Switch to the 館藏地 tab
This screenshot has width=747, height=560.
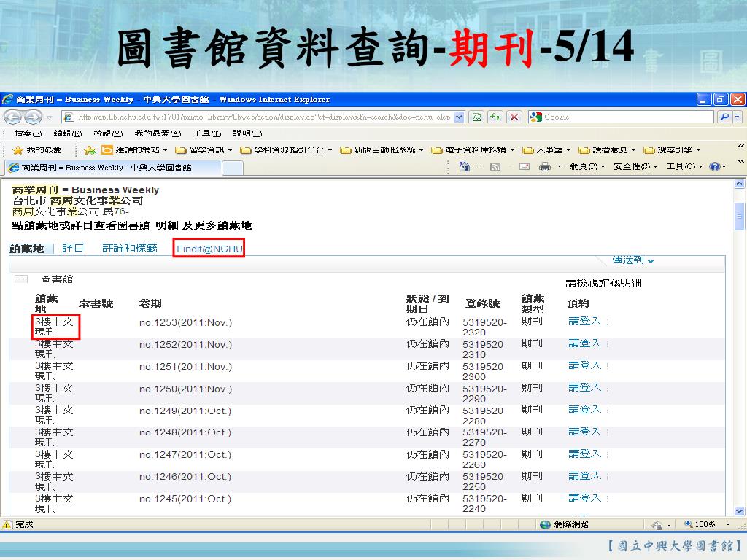[27, 248]
